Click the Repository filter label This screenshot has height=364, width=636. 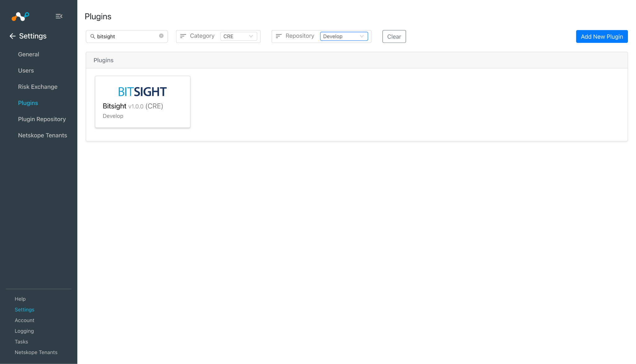300,36
